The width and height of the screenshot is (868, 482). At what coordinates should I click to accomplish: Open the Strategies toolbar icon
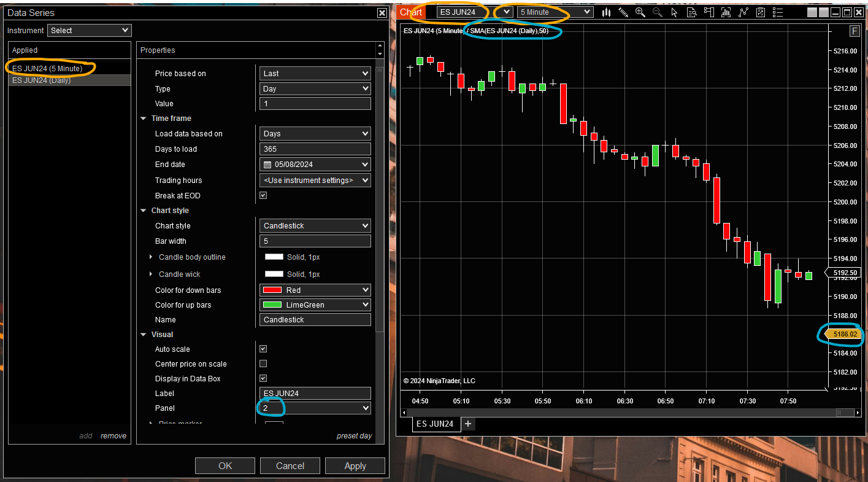point(761,12)
